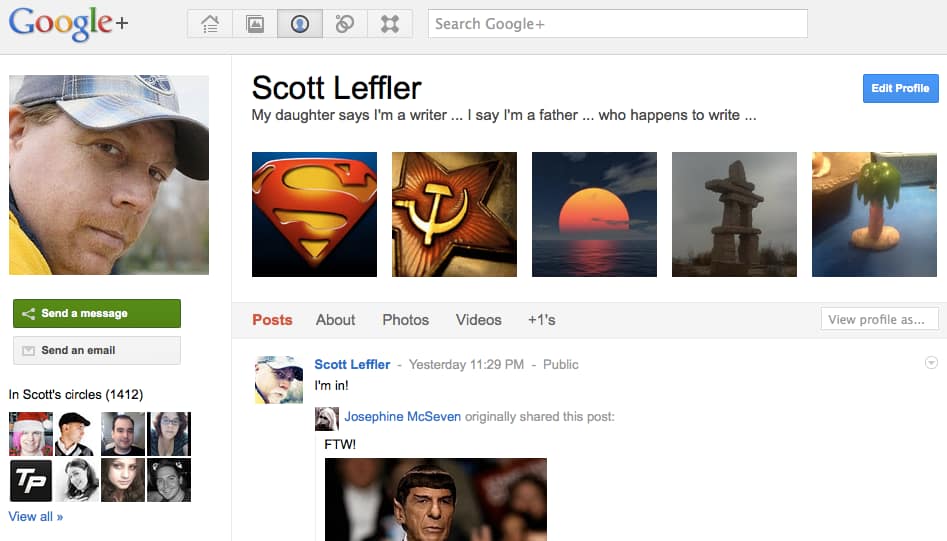Viewport: 947px width, 541px height.
Task: Click the View profile as input box
Action: [x=879, y=320]
